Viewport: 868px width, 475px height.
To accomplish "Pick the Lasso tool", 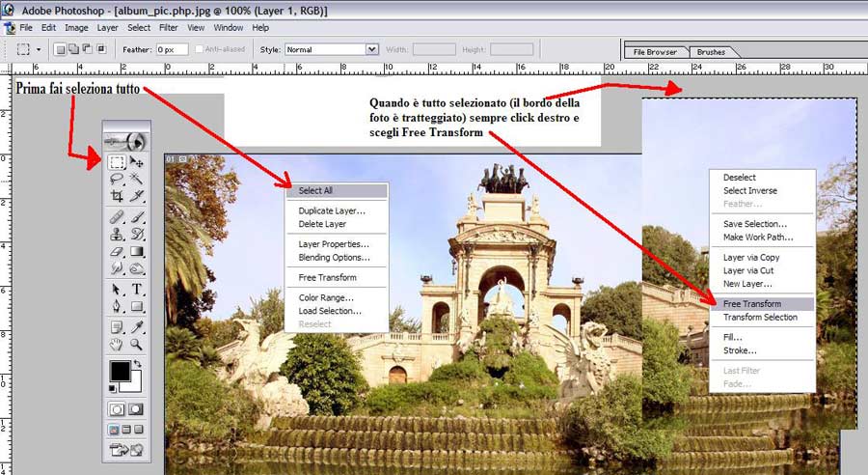I will (116, 179).
